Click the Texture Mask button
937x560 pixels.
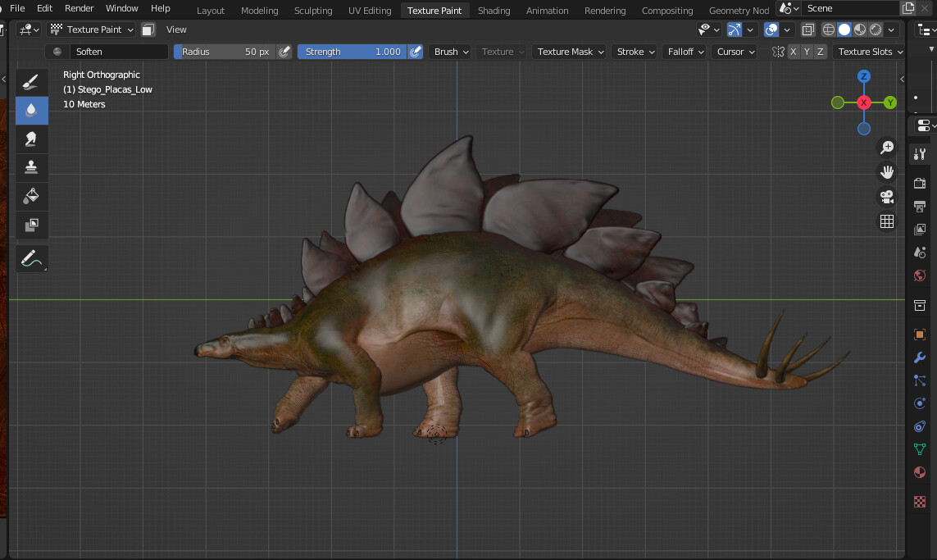click(569, 51)
